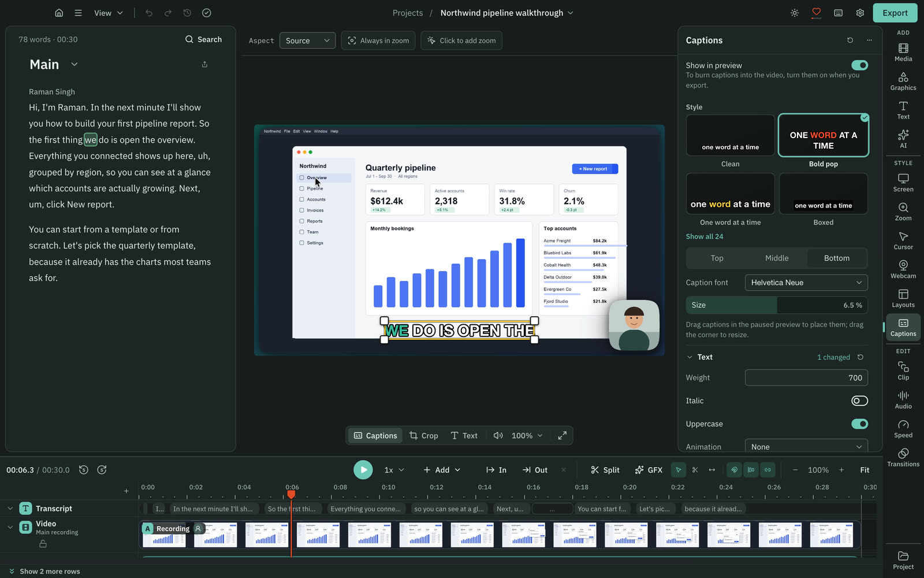The image size is (924, 578).
Task: Open playback speed 1x dropdown
Action: tap(394, 470)
